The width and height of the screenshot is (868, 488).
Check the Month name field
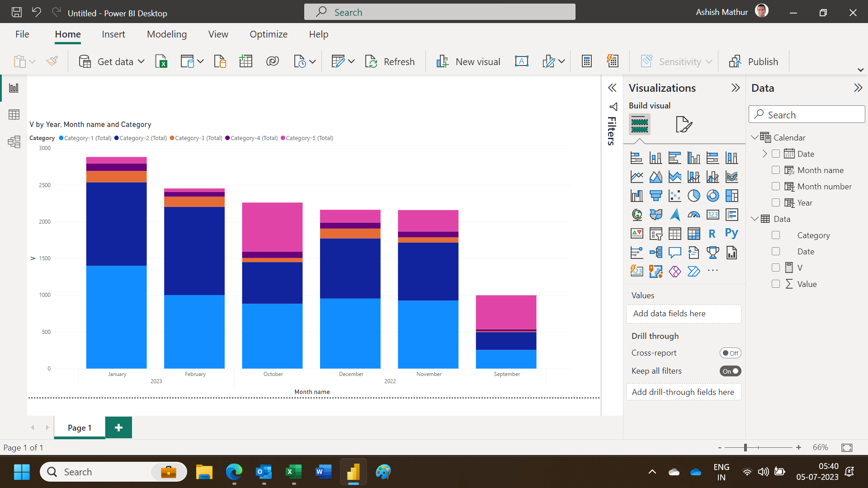(776, 170)
